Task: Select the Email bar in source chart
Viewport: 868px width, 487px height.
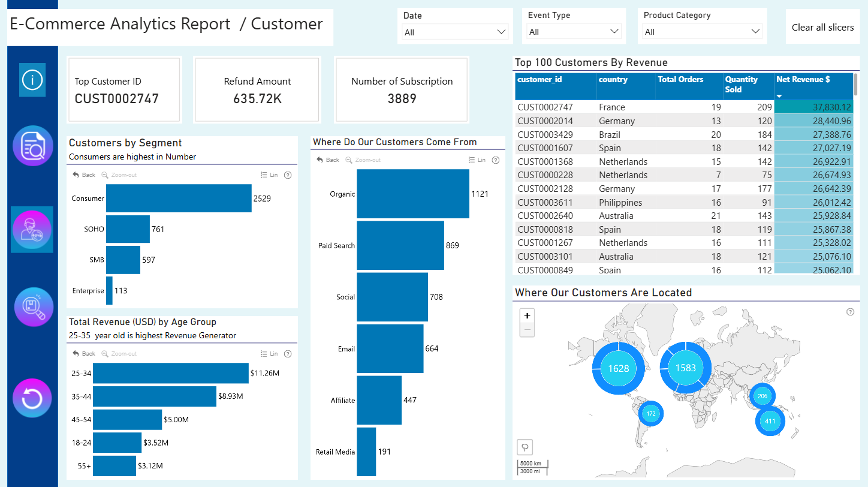Action: click(x=390, y=348)
